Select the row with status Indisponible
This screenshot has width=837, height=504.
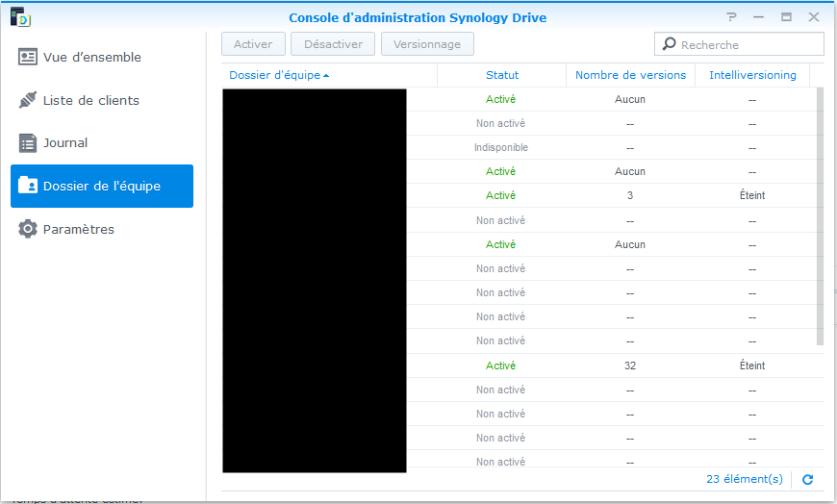[519, 147]
